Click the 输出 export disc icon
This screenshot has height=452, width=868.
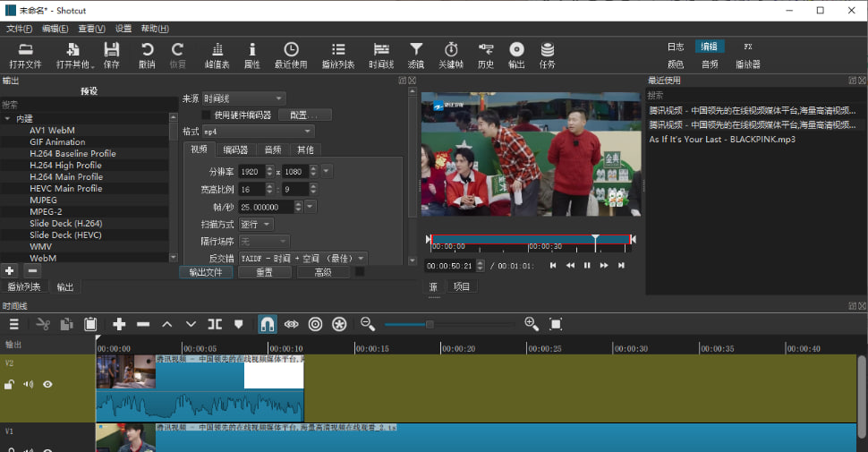tap(516, 49)
